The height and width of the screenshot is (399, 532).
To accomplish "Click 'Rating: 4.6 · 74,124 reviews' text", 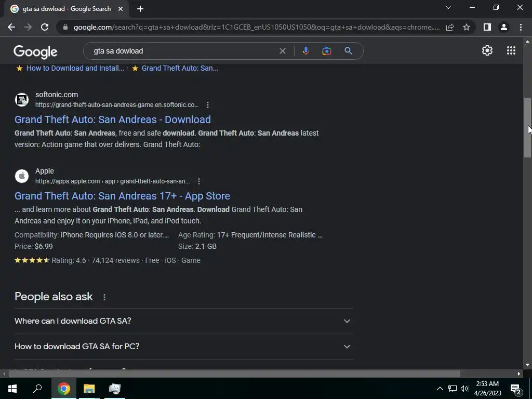I will click(x=96, y=260).
